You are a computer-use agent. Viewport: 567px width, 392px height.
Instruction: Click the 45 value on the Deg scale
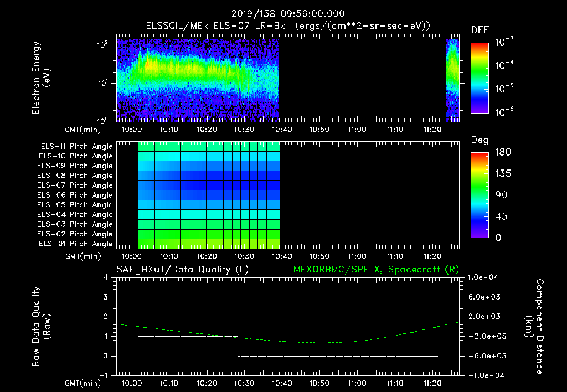pos(501,216)
